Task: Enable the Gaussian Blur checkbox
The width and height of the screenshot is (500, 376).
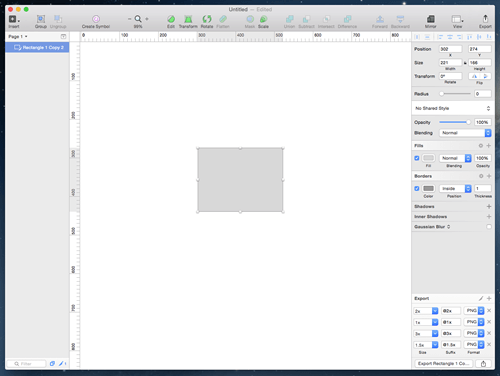Action: point(489,227)
